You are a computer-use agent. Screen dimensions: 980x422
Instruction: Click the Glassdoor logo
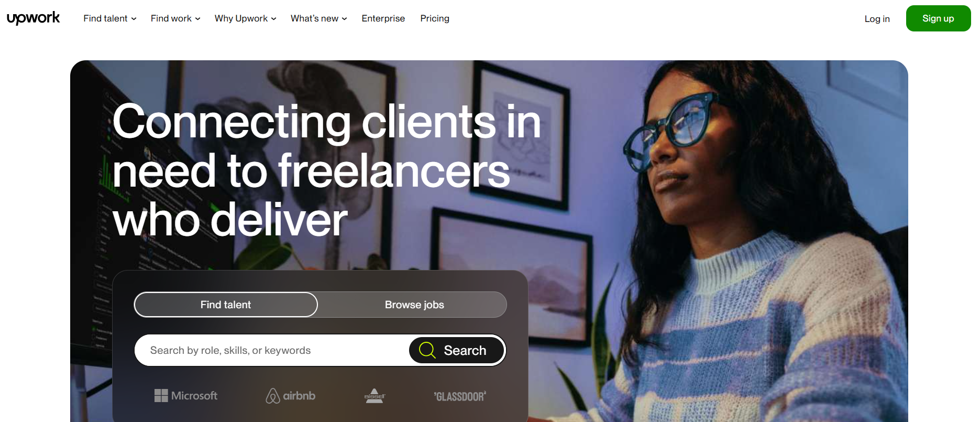460,396
